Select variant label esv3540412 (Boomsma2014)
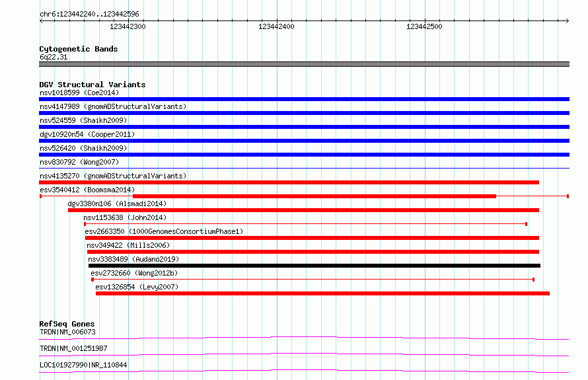Viewport: 588px width, 380px height. pyautogui.click(x=87, y=190)
